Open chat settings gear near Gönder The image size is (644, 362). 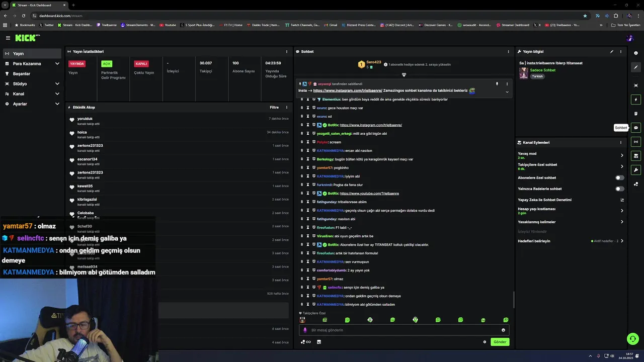(485, 342)
